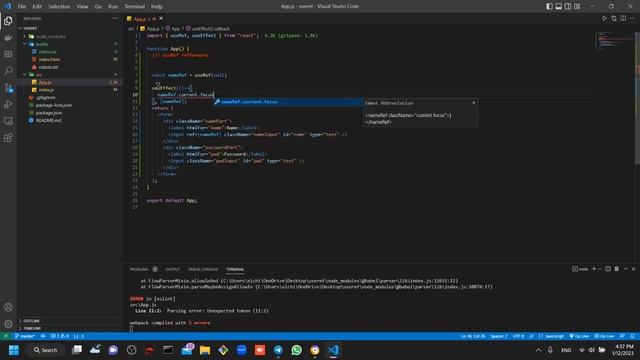Close the terminal panel with X
The width and height of the screenshot is (640, 360).
[633, 269]
